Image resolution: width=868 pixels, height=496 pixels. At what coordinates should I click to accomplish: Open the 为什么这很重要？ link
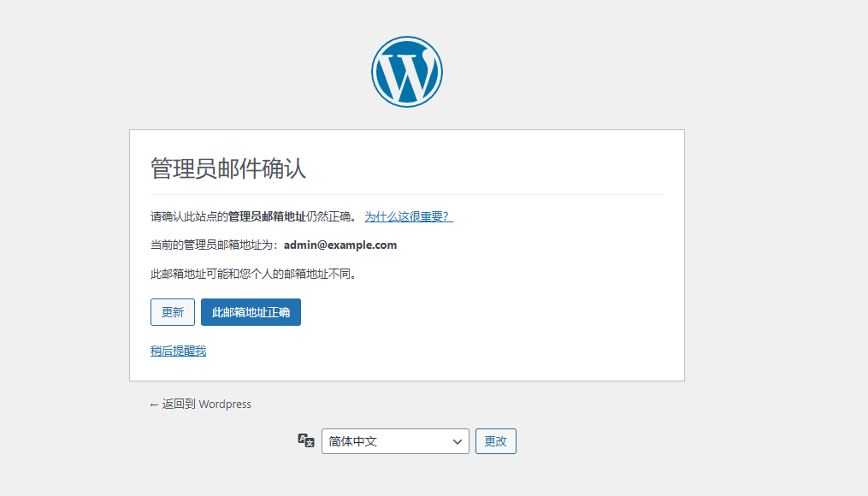pyautogui.click(x=409, y=216)
